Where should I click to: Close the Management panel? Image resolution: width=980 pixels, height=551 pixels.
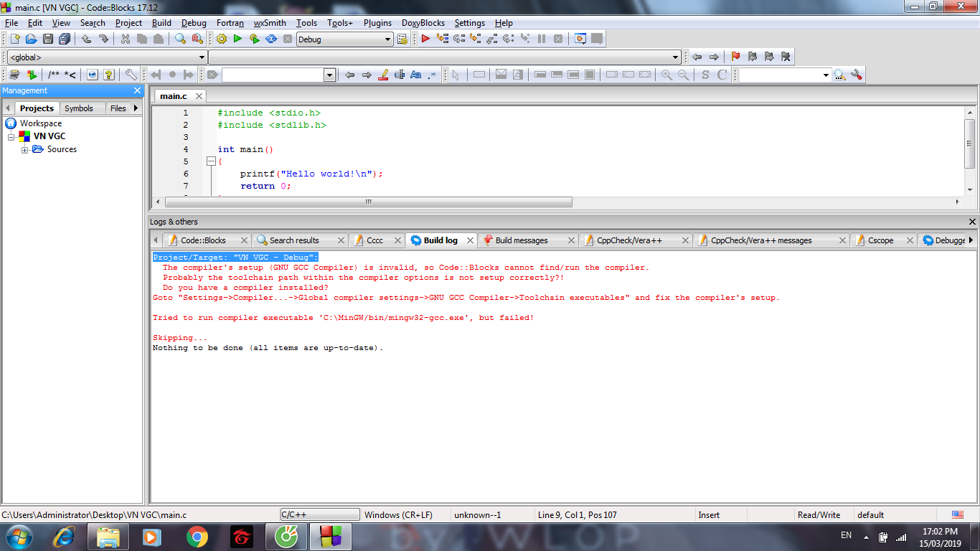(x=138, y=90)
